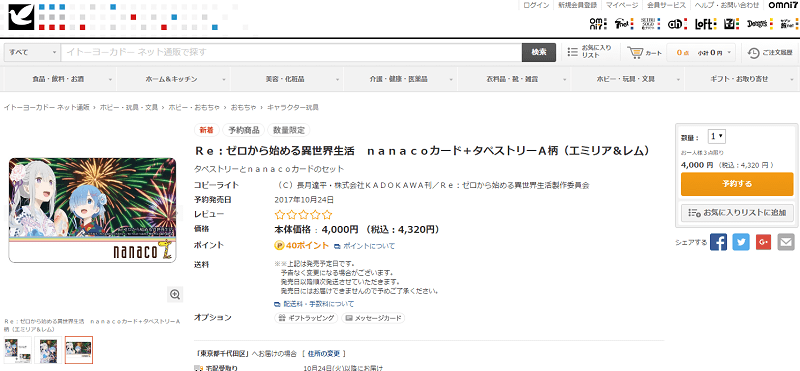Click the ギフトラッピング option button
Image resolution: width=800 pixels, height=371 pixels.
(307, 318)
